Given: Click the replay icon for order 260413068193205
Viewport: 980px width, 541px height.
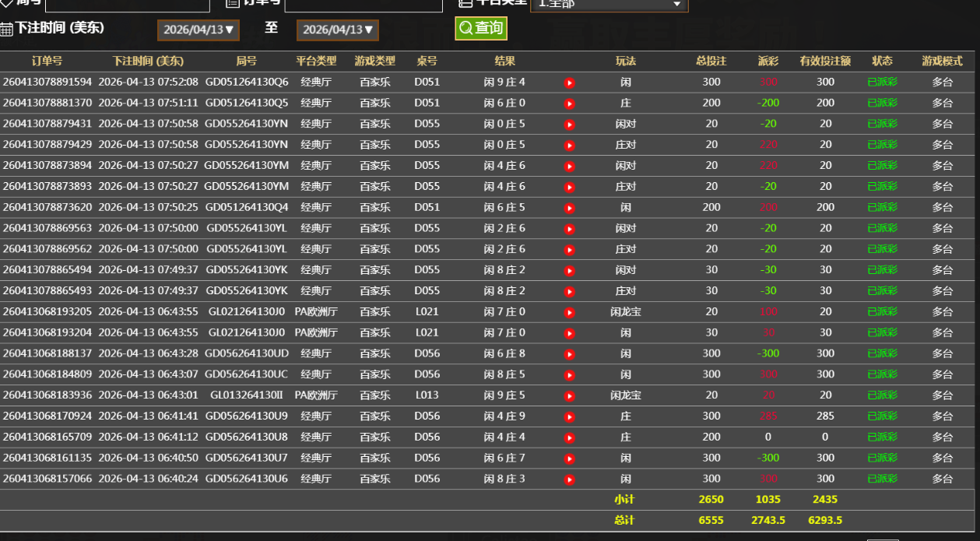Looking at the screenshot, I should (x=569, y=312).
